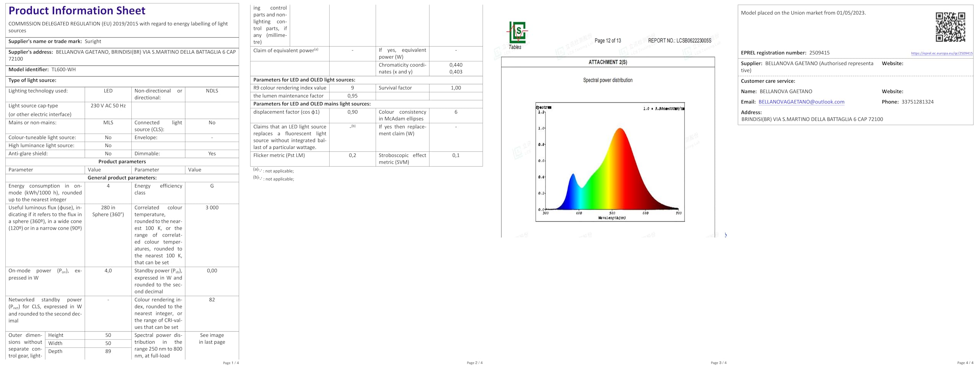This screenshot has width=980, height=366.
Task: Select the spectral power distribution chart
Action: (610, 162)
